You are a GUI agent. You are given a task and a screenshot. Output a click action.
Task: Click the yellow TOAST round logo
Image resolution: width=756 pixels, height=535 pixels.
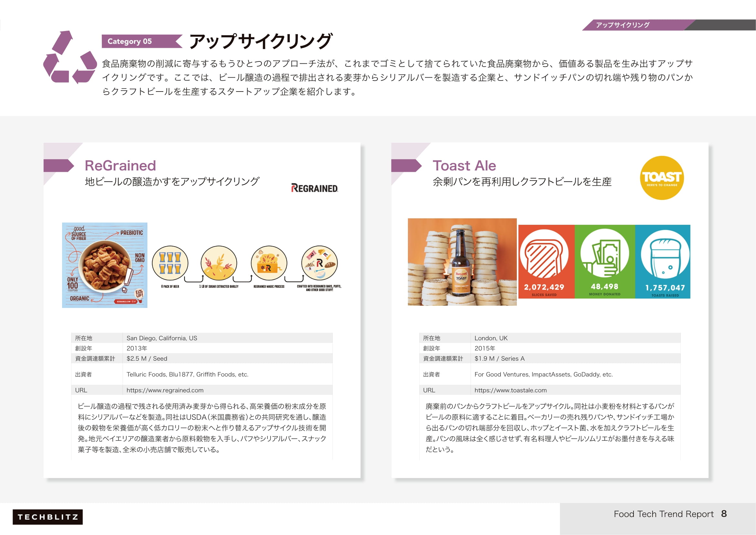662,178
